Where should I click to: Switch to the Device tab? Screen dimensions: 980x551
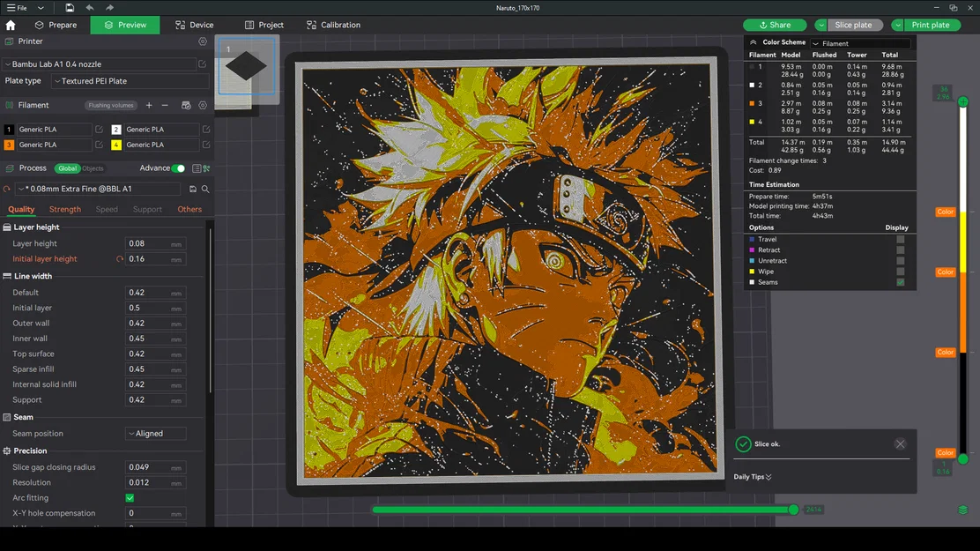[194, 25]
